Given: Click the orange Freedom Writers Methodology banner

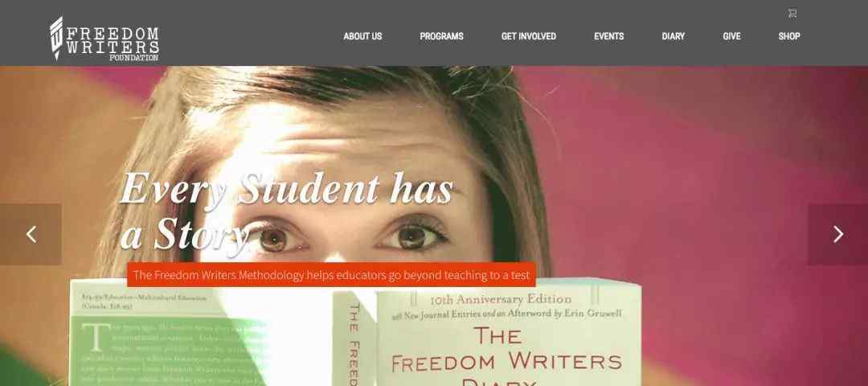Looking at the screenshot, I should [331, 275].
